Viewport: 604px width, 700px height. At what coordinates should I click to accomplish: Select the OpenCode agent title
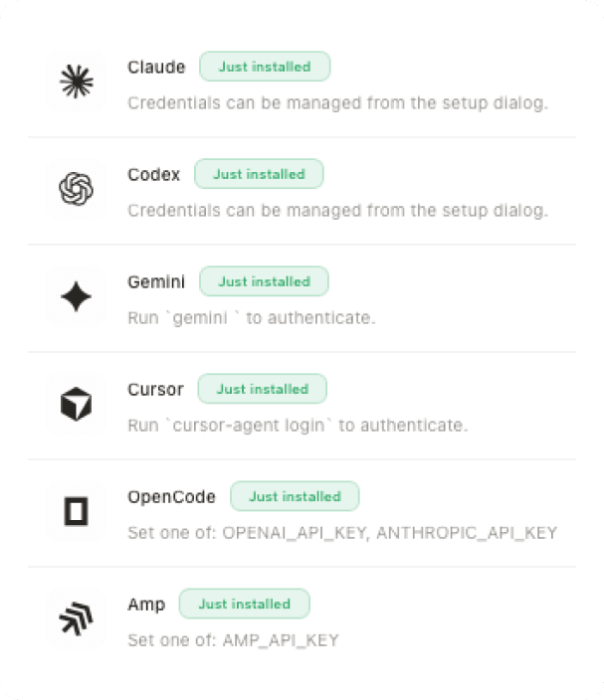[x=171, y=497]
